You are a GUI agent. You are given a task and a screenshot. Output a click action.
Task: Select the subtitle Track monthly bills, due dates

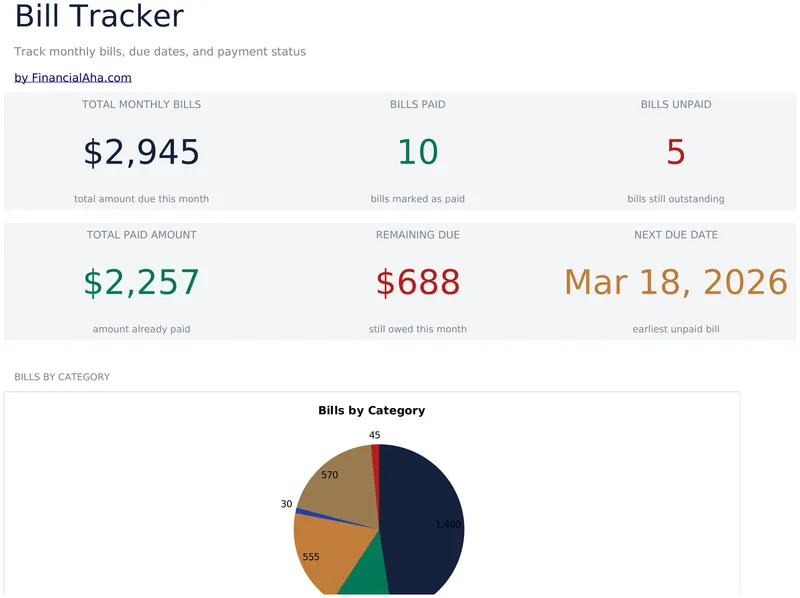[x=160, y=52]
